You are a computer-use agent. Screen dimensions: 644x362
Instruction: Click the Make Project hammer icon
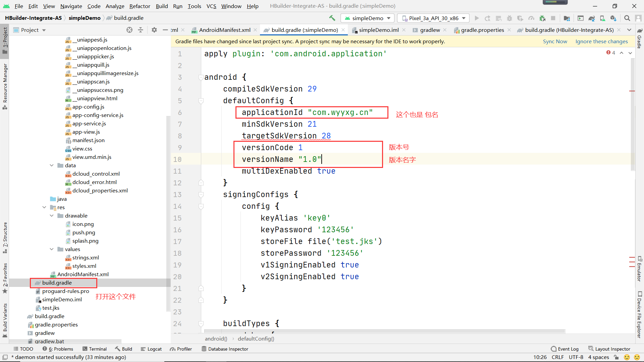coord(332,18)
